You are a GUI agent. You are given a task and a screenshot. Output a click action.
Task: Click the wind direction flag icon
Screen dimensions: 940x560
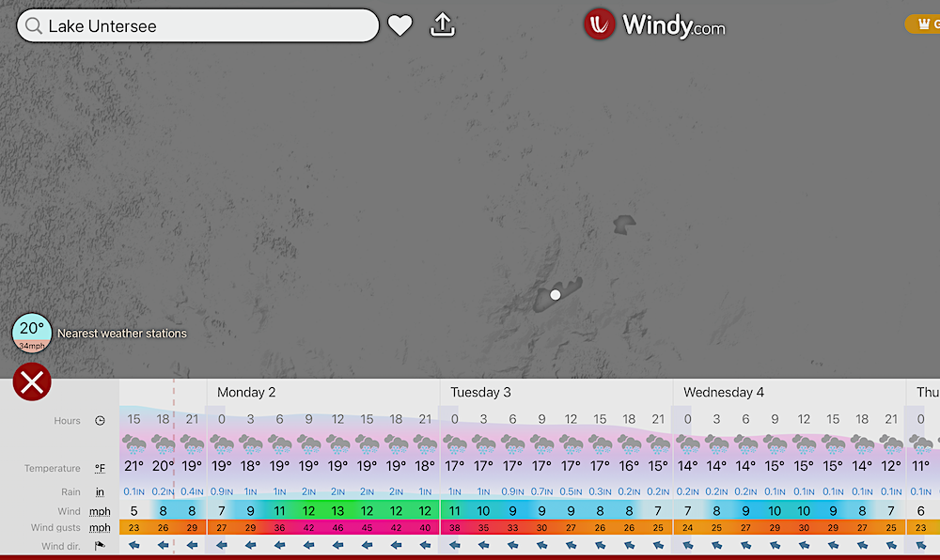click(100, 545)
